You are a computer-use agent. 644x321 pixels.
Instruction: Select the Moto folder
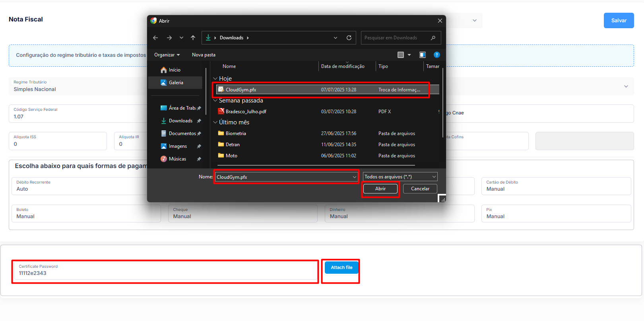click(328, 156)
